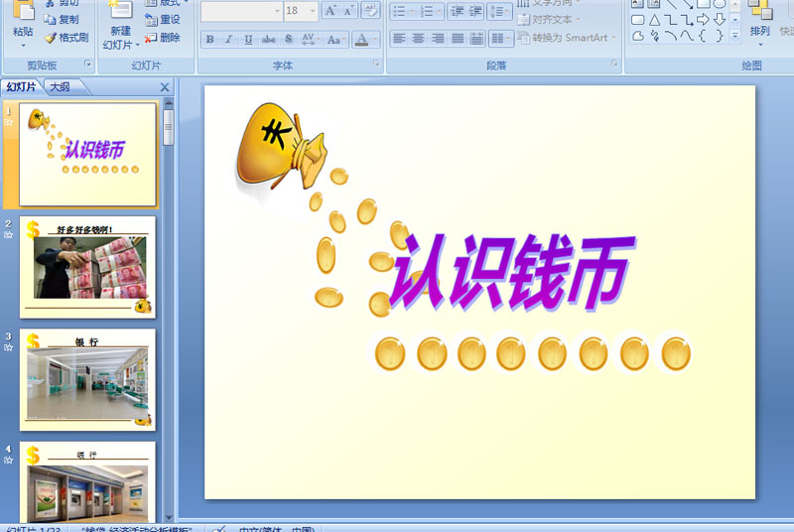Click the distributed alignment button
Screen dimensions: 794x532
tap(476, 39)
